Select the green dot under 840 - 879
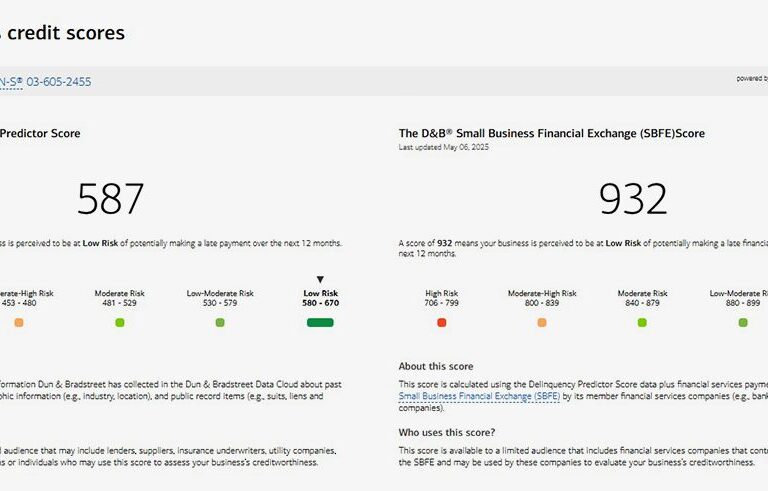768x491 pixels. (x=642, y=322)
